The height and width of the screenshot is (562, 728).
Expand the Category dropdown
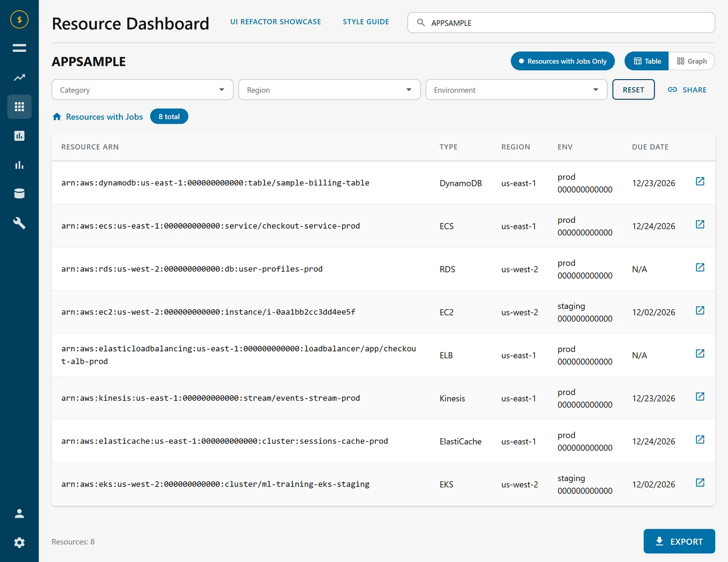(142, 90)
